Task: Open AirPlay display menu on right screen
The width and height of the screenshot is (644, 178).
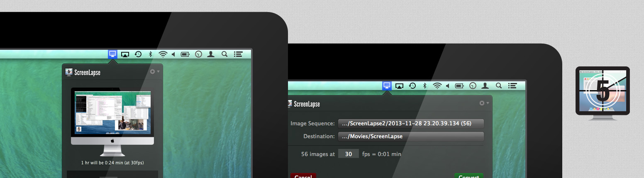Action: pos(399,86)
